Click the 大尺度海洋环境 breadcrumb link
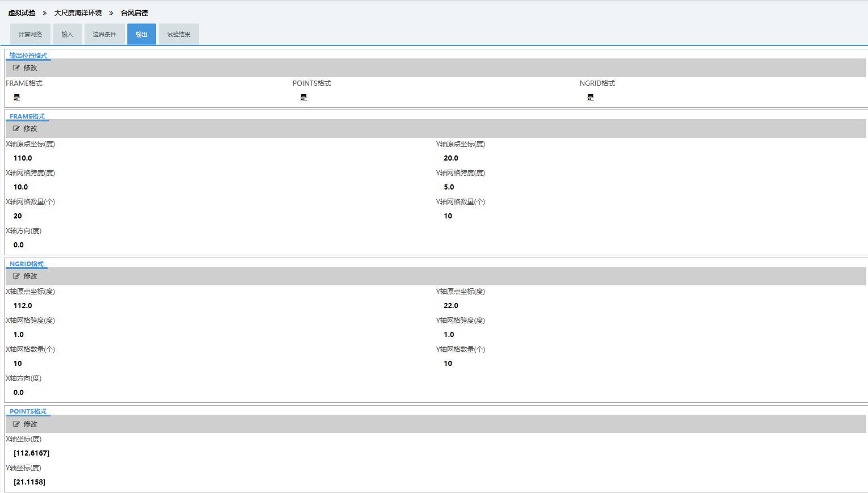 pos(78,13)
